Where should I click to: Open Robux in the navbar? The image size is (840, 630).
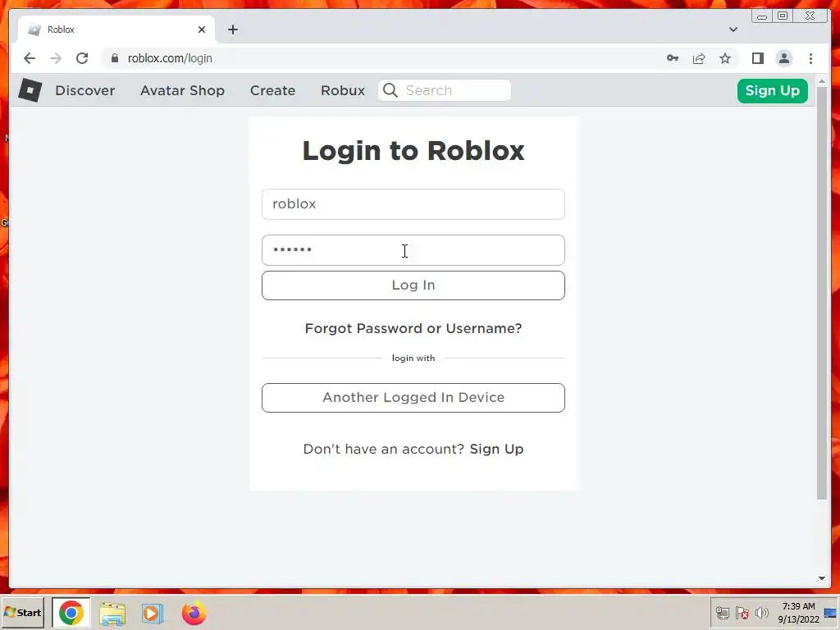coord(343,90)
